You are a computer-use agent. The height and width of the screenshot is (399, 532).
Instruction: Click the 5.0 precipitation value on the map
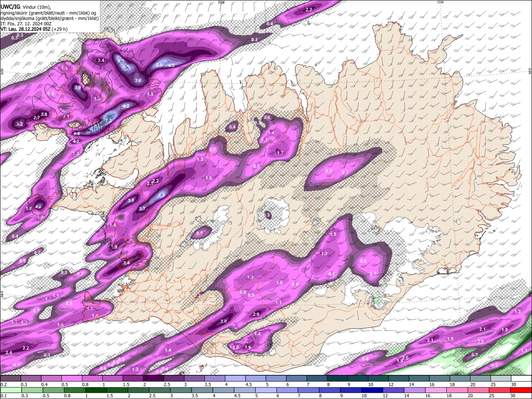(159, 65)
